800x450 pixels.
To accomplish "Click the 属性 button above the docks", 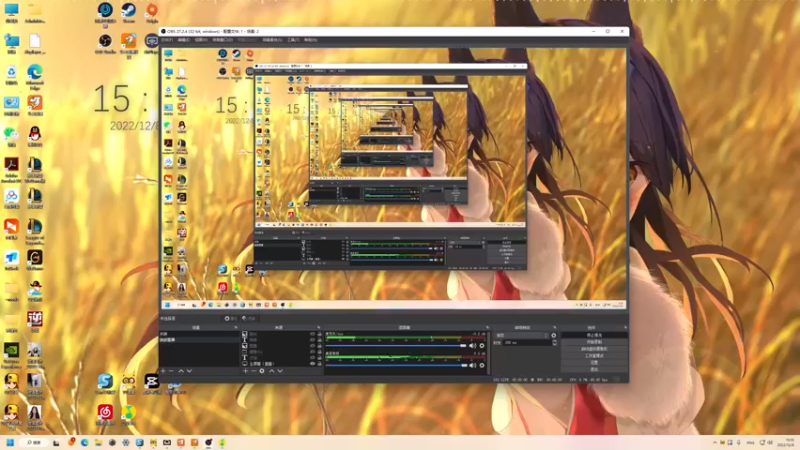I will coord(231,318).
